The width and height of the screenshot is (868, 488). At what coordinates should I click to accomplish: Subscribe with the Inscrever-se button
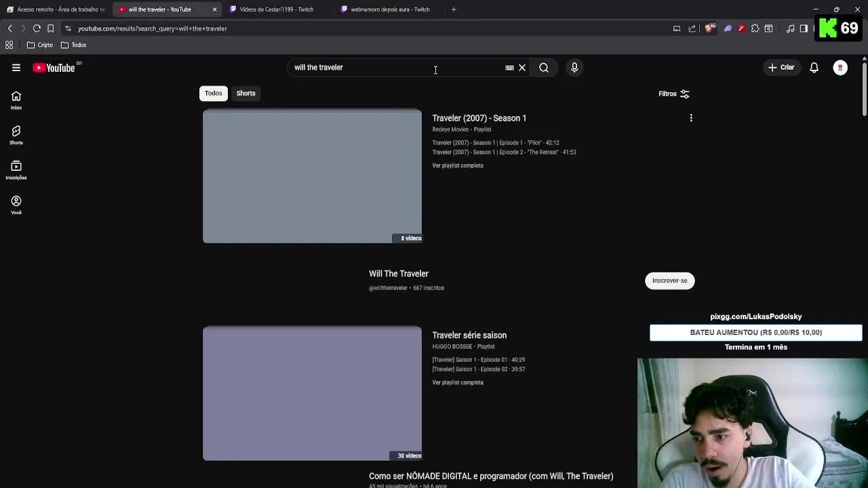click(670, 281)
